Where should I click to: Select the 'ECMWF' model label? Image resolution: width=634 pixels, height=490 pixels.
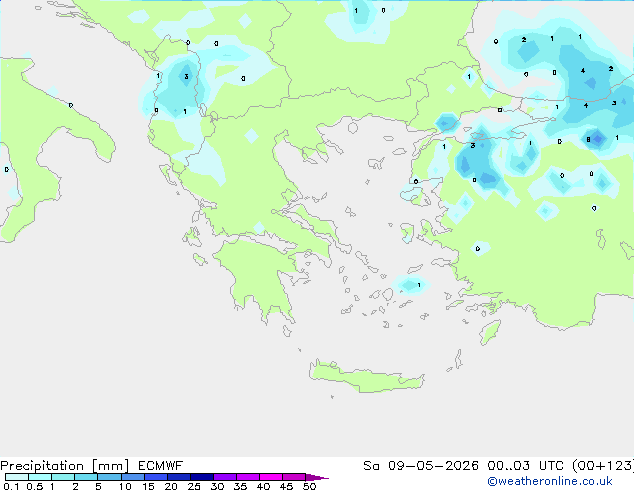(161, 466)
